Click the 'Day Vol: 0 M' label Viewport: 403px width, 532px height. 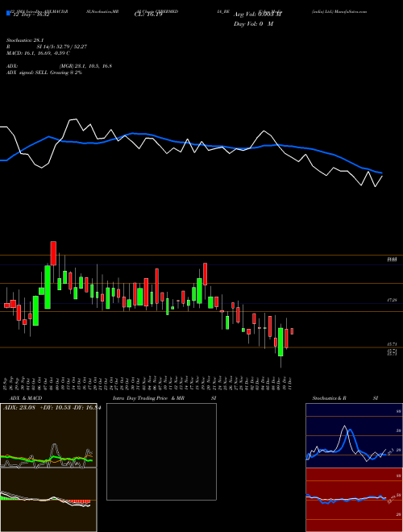click(x=253, y=24)
